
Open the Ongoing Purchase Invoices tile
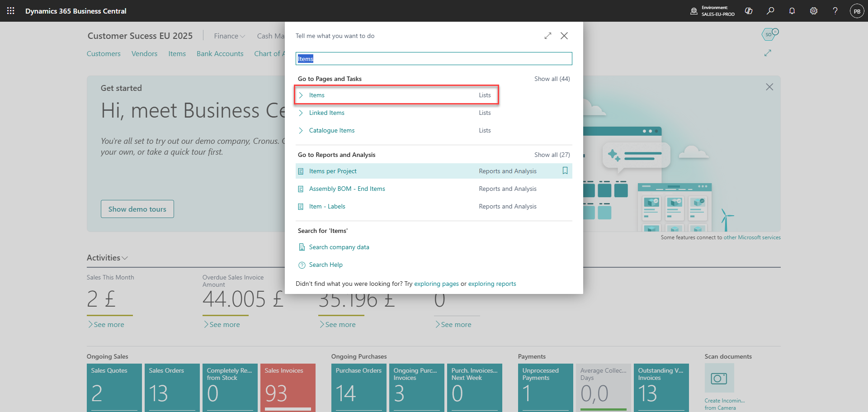click(x=417, y=388)
